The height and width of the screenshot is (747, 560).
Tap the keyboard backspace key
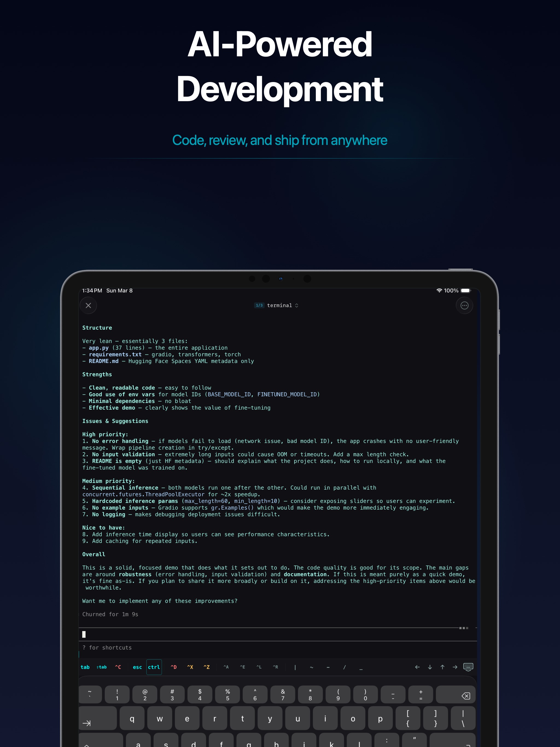tap(456, 694)
